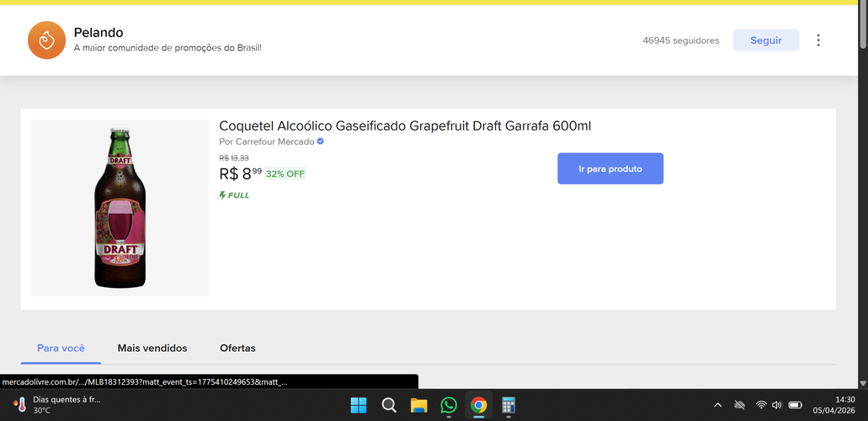Click the page vertical scrollbar thumb
The image size is (868, 421).
[x=862, y=25]
